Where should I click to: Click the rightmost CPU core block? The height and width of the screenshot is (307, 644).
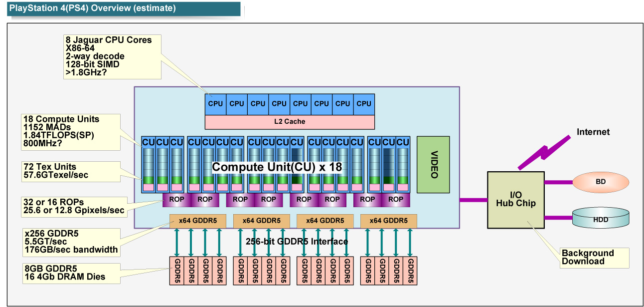[364, 104]
